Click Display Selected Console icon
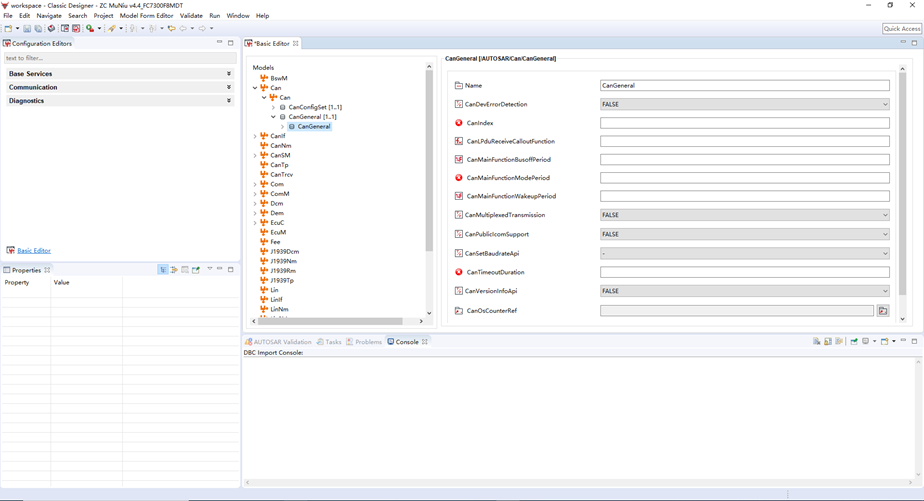The image size is (924, 501). (866, 341)
